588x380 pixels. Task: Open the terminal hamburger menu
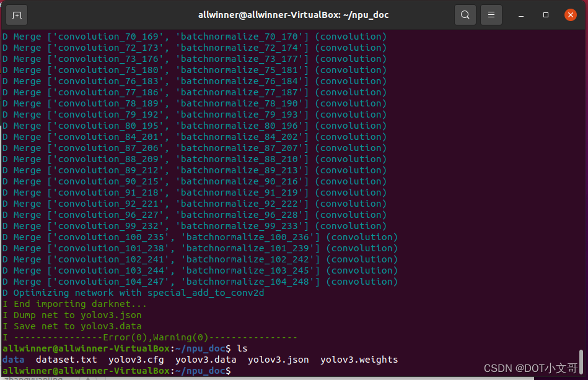pos(491,15)
